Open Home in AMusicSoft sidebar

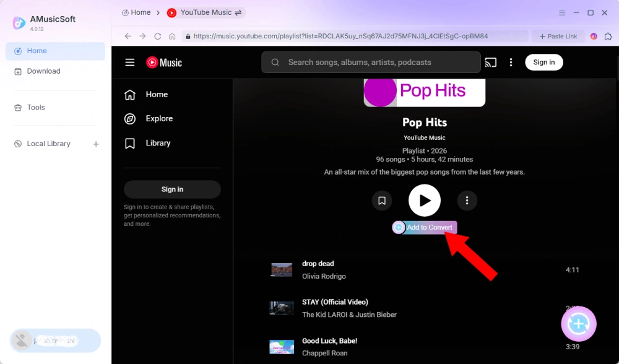coord(55,51)
